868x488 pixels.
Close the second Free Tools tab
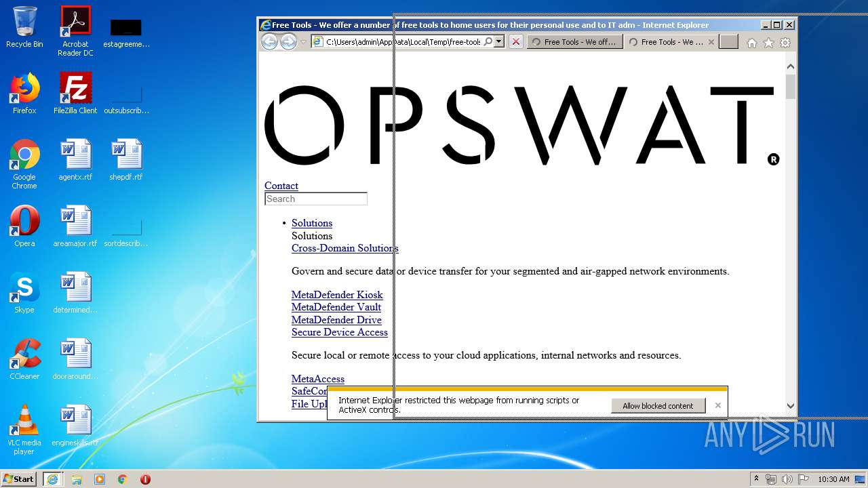(711, 42)
